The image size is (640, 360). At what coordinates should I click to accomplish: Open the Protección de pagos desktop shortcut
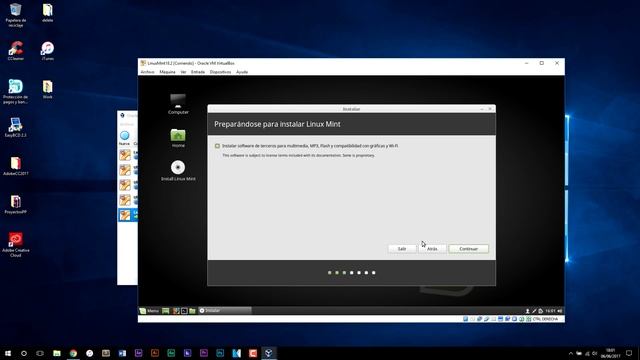(16, 91)
